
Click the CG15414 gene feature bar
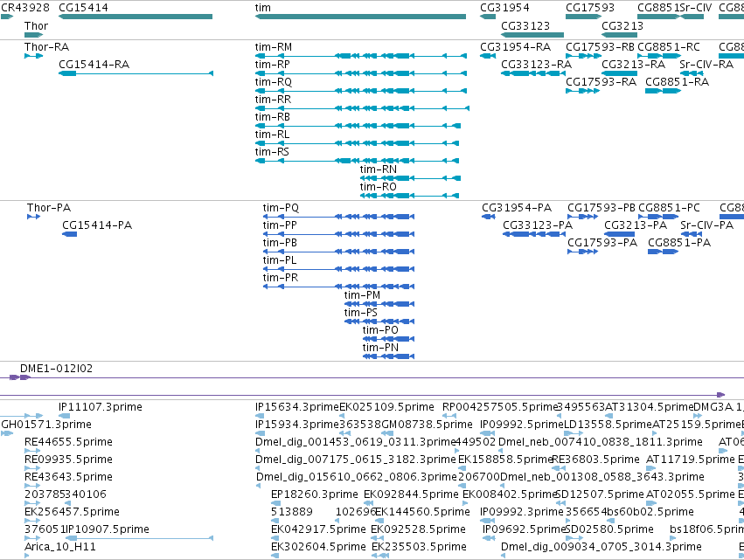(136, 17)
